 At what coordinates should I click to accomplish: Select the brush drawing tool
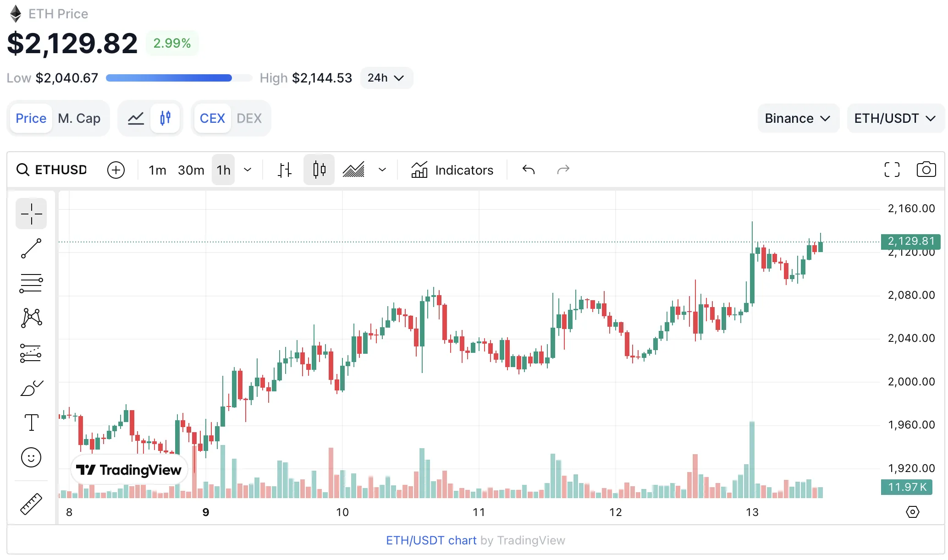(x=31, y=387)
